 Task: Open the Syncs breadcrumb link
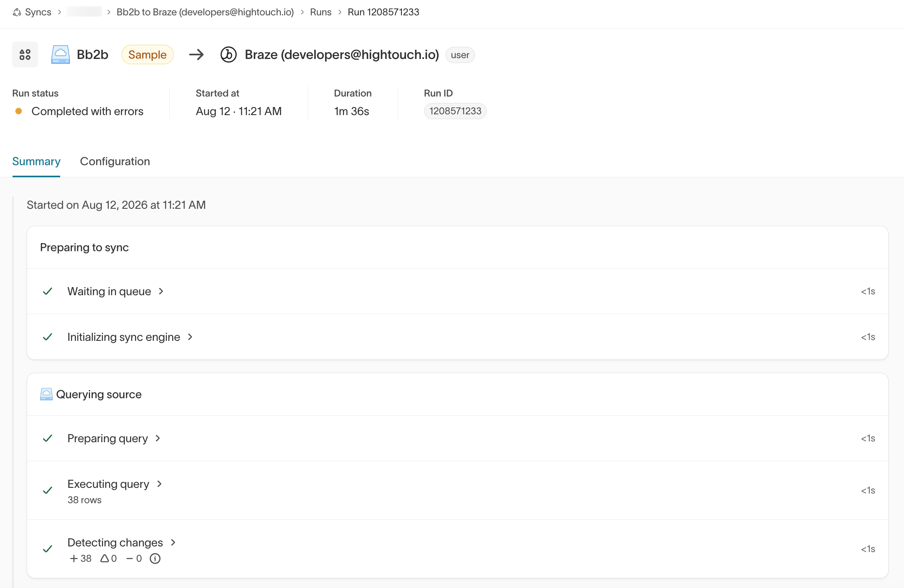38,12
